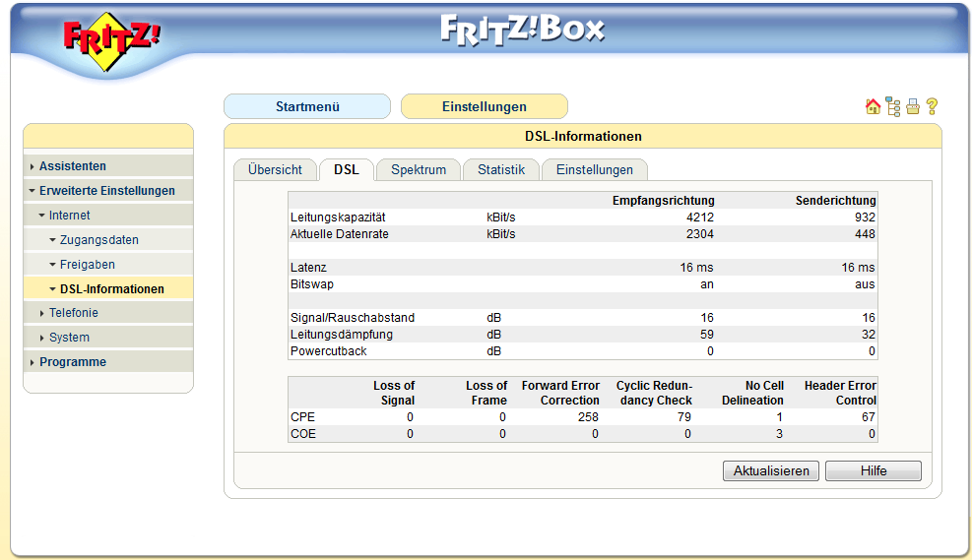This screenshot has height=560, width=972.
Task: Open the Spektrum tab
Action: pos(419,169)
